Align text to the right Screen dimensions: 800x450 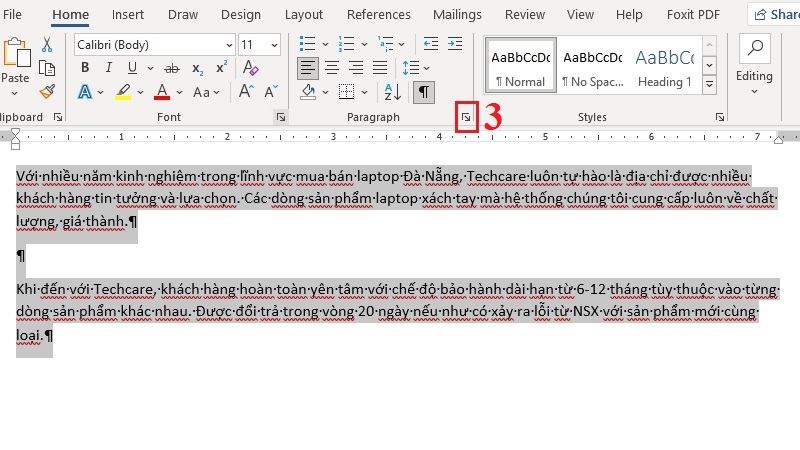coord(356,68)
